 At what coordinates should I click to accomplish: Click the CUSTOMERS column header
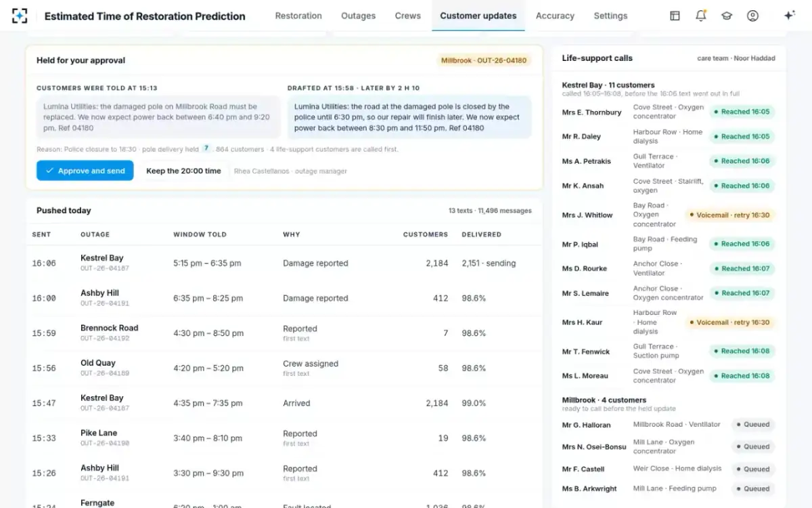tap(426, 234)
